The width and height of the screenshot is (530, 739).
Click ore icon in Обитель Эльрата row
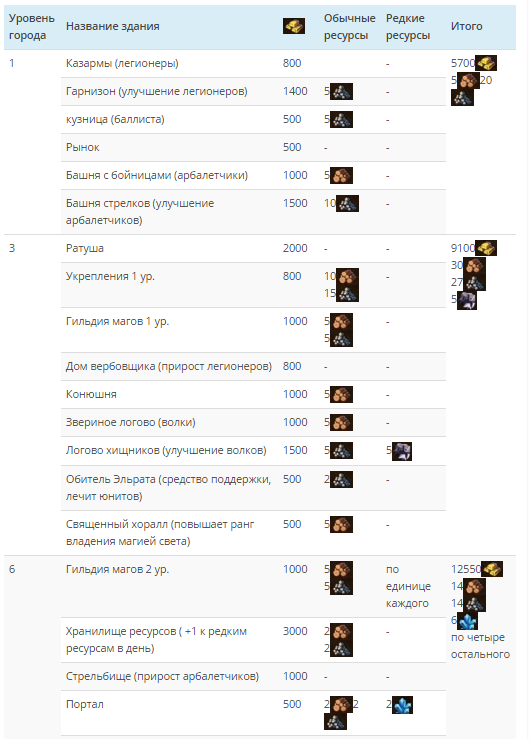click(341, 480)
